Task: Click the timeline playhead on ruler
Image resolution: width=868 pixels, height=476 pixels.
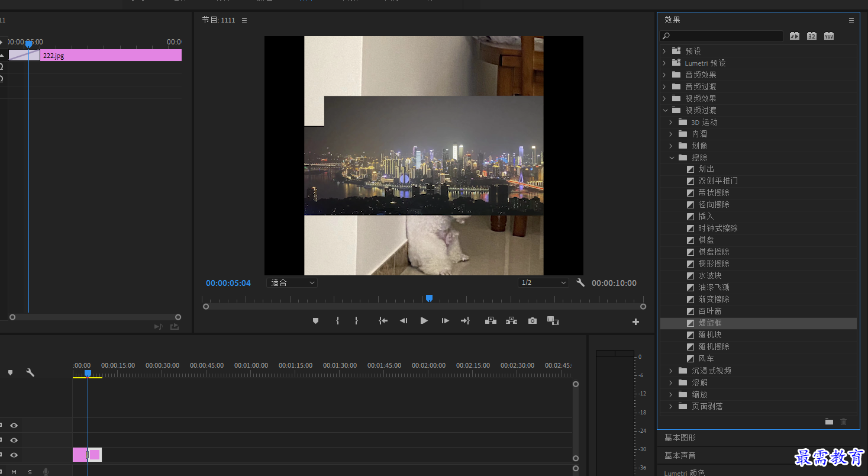Action: click(x=88, y=373)
